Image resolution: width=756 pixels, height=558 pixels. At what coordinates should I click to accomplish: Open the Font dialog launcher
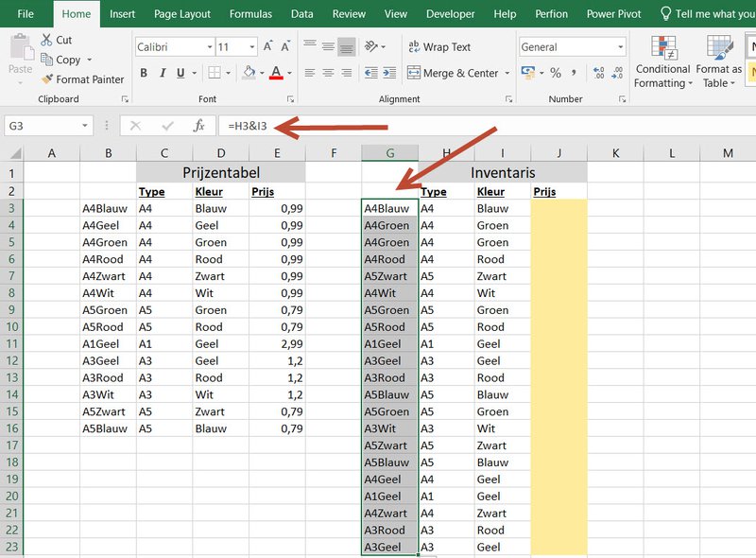(290, 99)
